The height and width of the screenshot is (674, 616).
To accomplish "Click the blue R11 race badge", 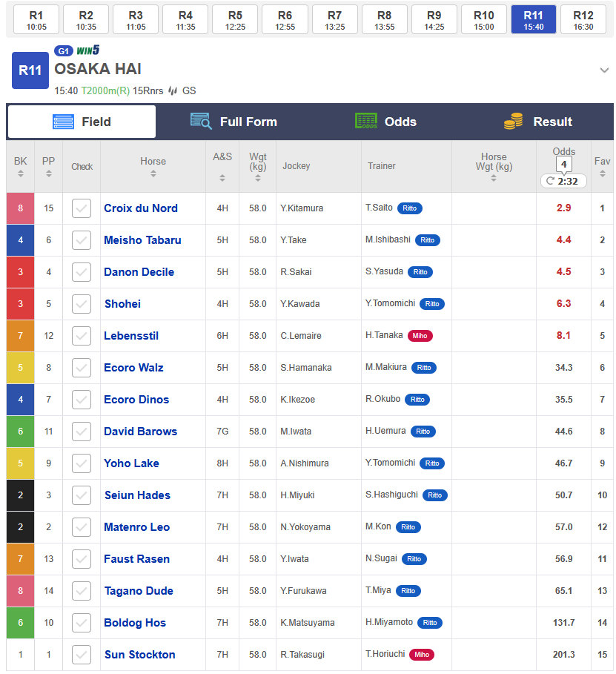I will tap(30, 70).
